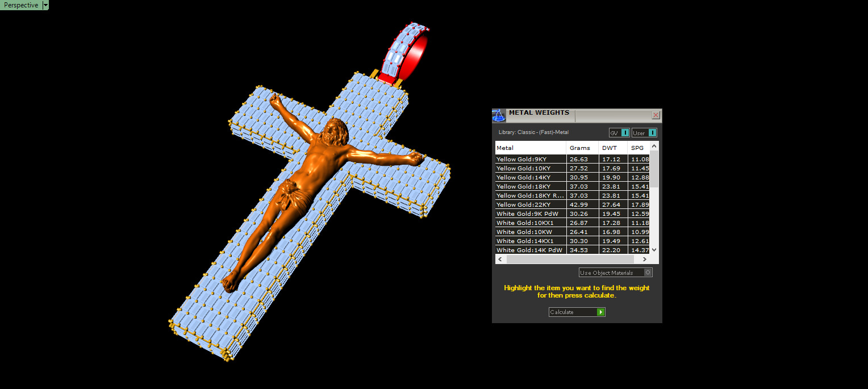
Task: Select the Yellow Gold:9KY row
Action: pos(573,159)
